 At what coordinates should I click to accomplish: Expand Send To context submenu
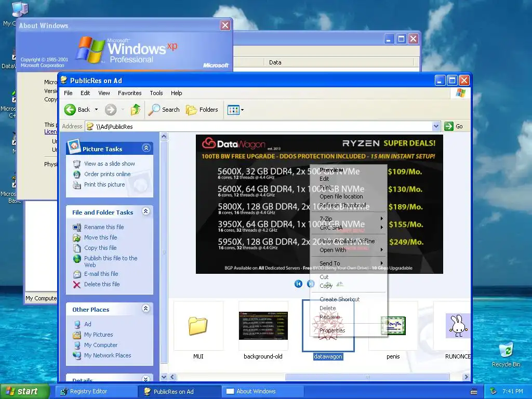[349, 263]
